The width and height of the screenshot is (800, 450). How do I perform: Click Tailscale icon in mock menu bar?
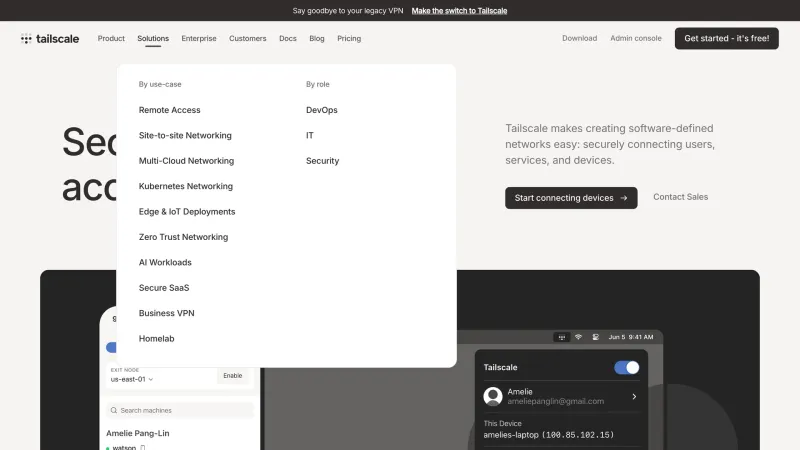561,337
